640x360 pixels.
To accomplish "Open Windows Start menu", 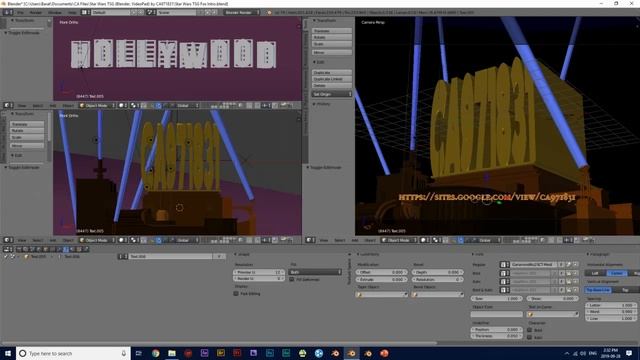I will (8, 353).
